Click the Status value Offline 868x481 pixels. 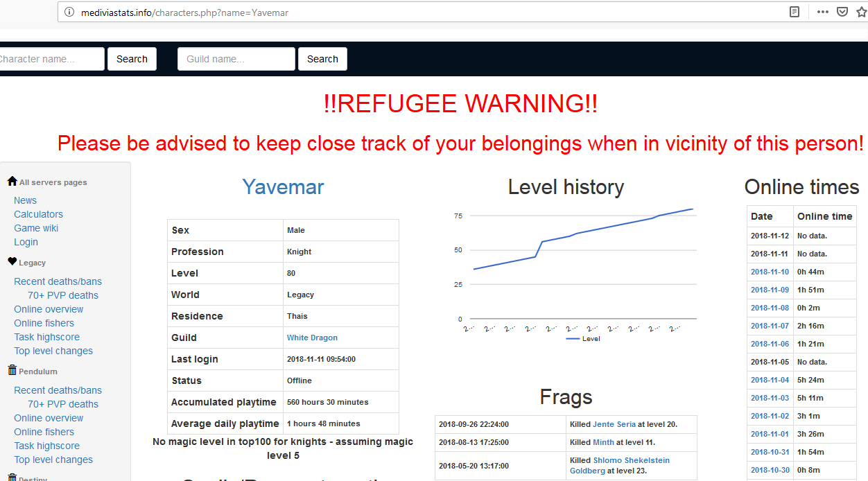click(299, 381)
